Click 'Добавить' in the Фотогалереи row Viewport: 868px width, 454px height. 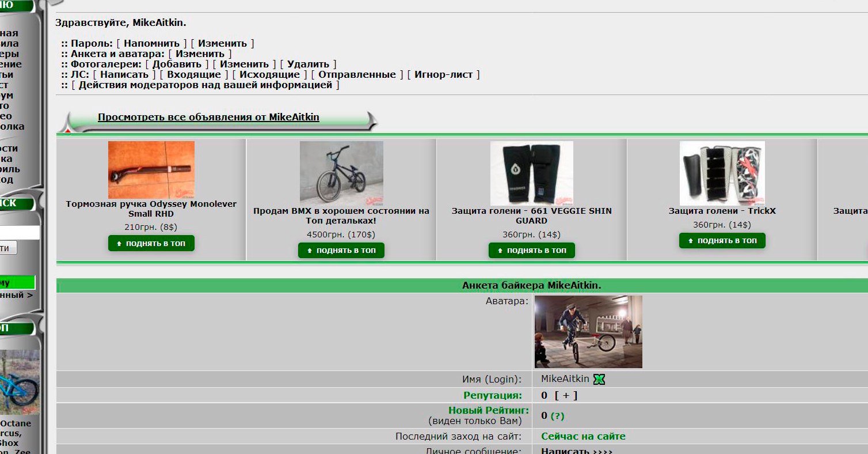[x=177, y=64]
